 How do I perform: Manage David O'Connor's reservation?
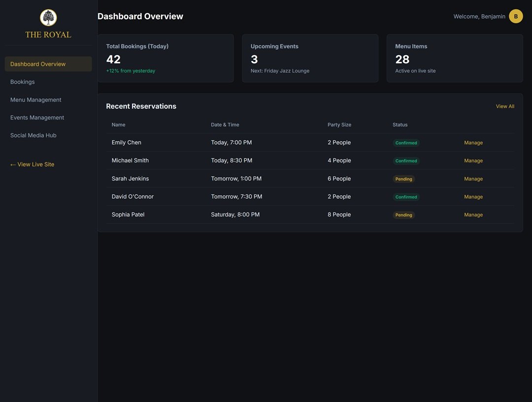pos(473,197)
